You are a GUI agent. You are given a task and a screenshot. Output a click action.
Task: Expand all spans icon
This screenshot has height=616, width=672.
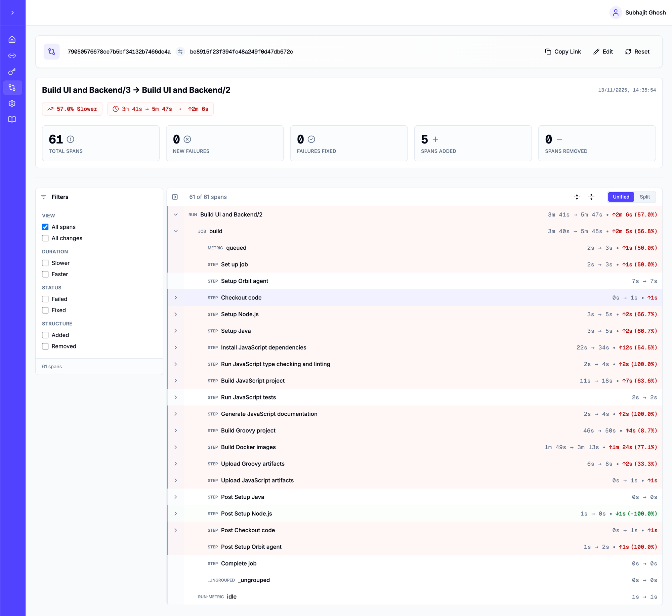(591, 197)
